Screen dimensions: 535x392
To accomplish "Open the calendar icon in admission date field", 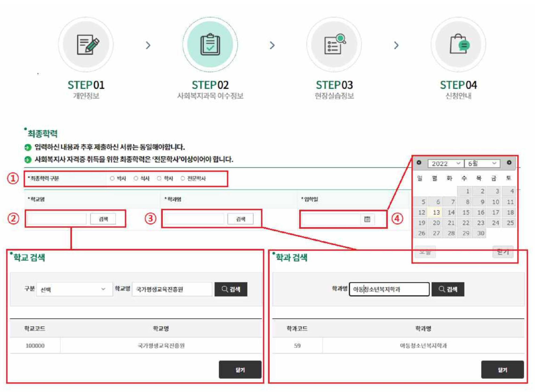I will tap(367, 219).
